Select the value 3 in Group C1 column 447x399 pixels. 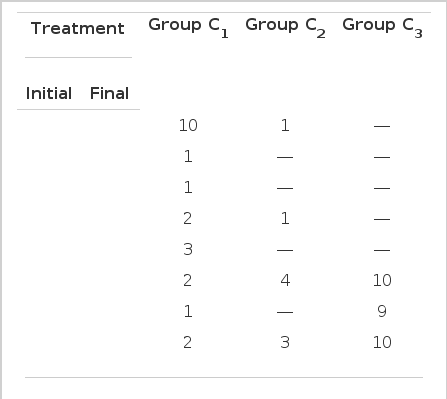click(188, 249)
